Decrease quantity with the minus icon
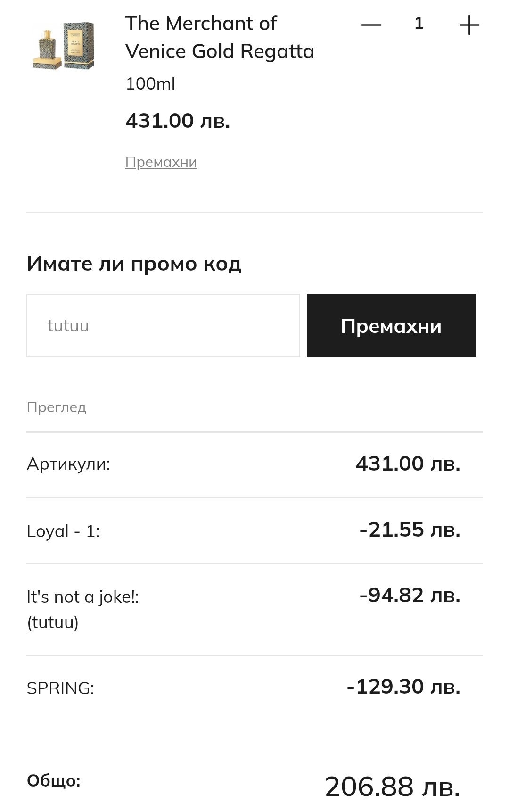This screenshot has height=812, width=509. (x=371, y=25)
